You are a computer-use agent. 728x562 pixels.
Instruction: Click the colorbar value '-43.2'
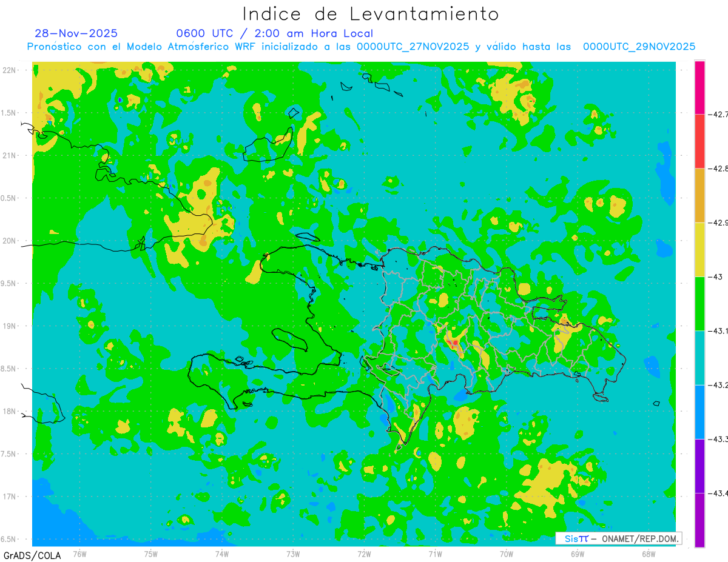pyautogui.click(x=718, y=385)
